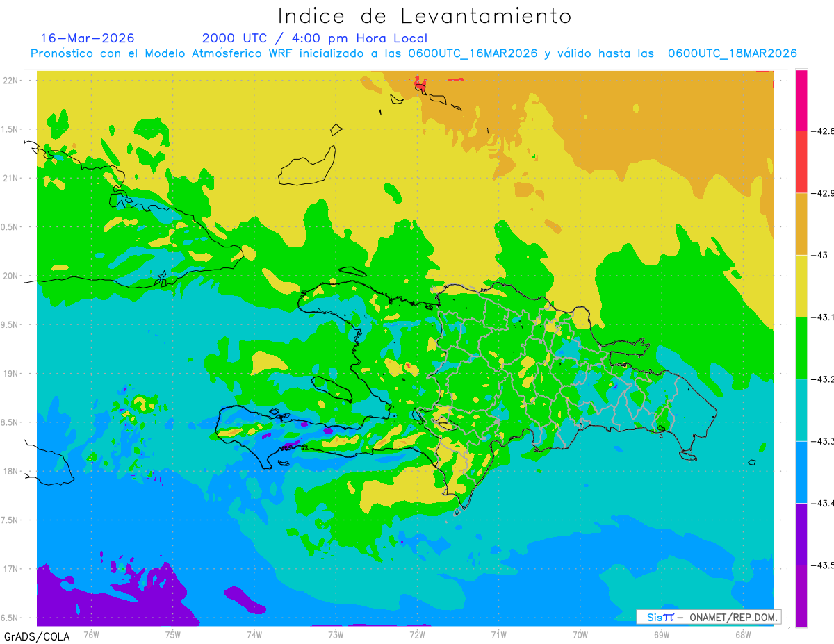Pick the red colorbar swatch between -42.8 and -42.9
Viewport: 834px width, 644px height.
point(801,162)
